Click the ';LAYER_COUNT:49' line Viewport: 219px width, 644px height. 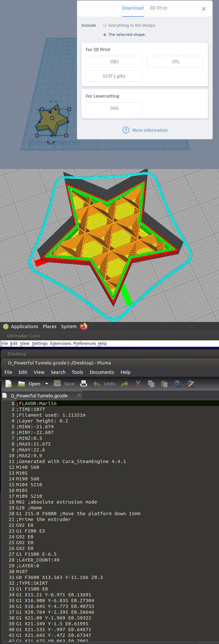(38, 560)
